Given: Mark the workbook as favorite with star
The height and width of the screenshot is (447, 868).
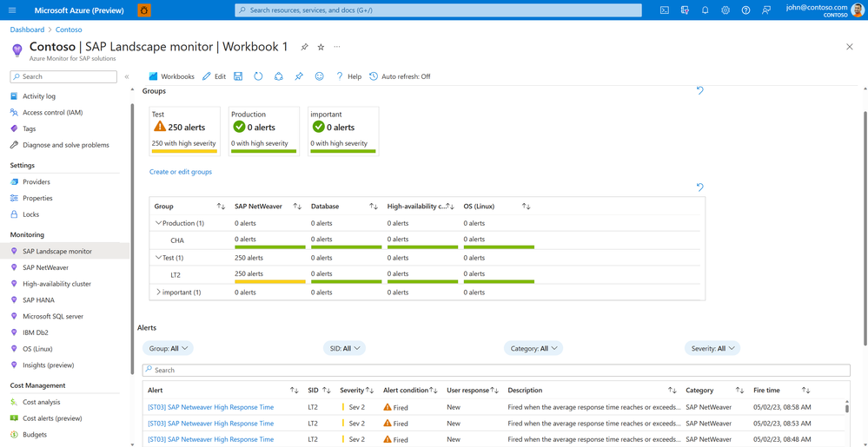Looking at the screenshot, I should coord(321,48).
